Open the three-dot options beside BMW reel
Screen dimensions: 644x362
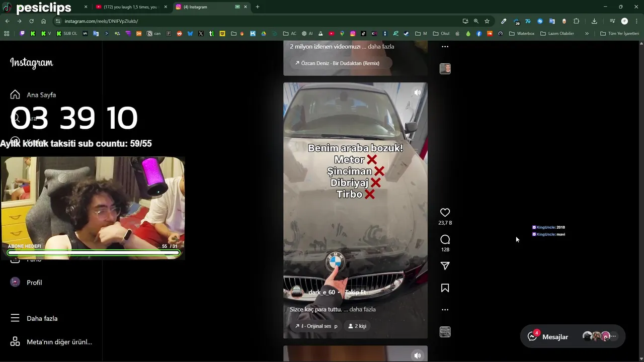[445, 310]
